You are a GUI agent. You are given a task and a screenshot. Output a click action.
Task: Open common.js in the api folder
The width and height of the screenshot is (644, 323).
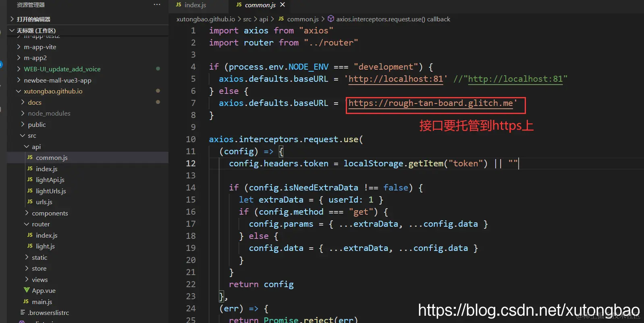point(52,157)
